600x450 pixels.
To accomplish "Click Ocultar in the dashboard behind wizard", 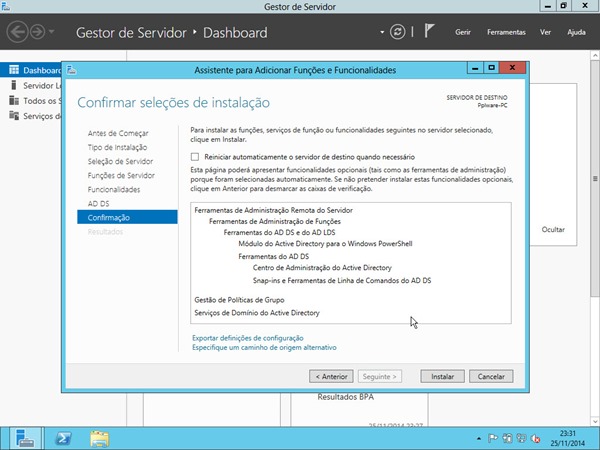I will [553, 230].
